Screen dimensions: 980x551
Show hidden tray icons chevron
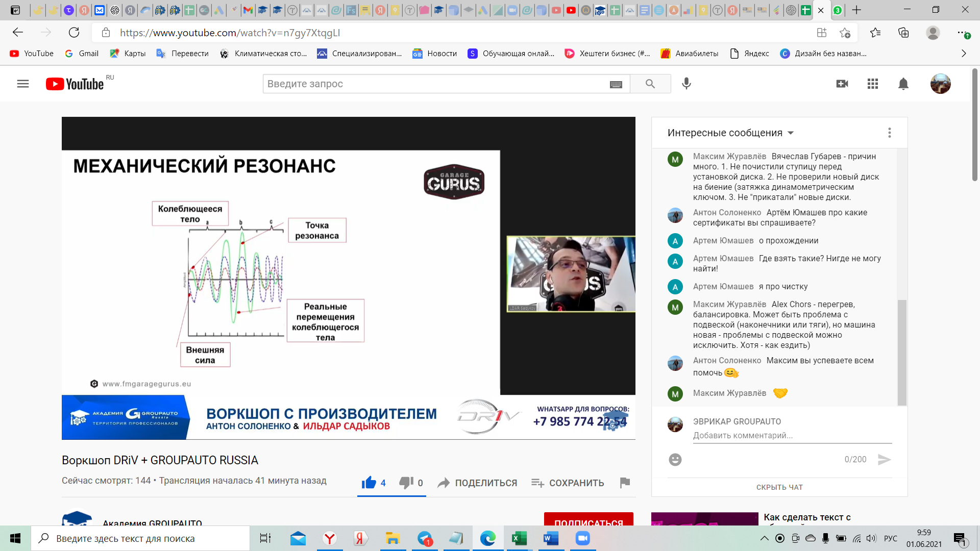[x=764, y=538]
